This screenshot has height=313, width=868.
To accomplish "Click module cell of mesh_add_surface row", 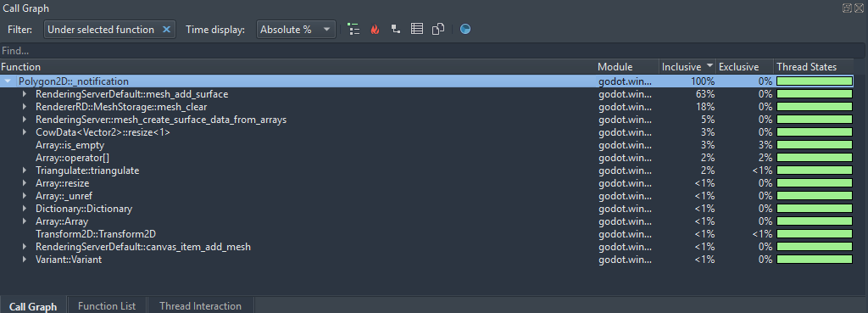I will (x=625, y=94).
